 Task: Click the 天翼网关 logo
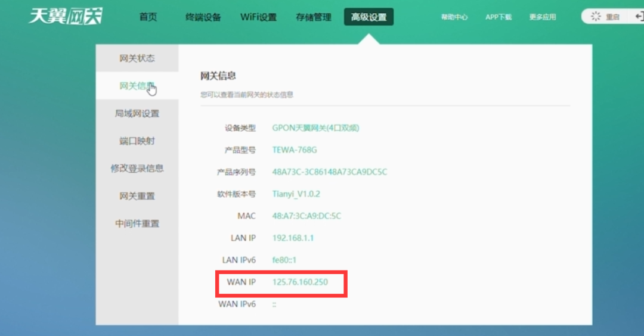[66, 17]
